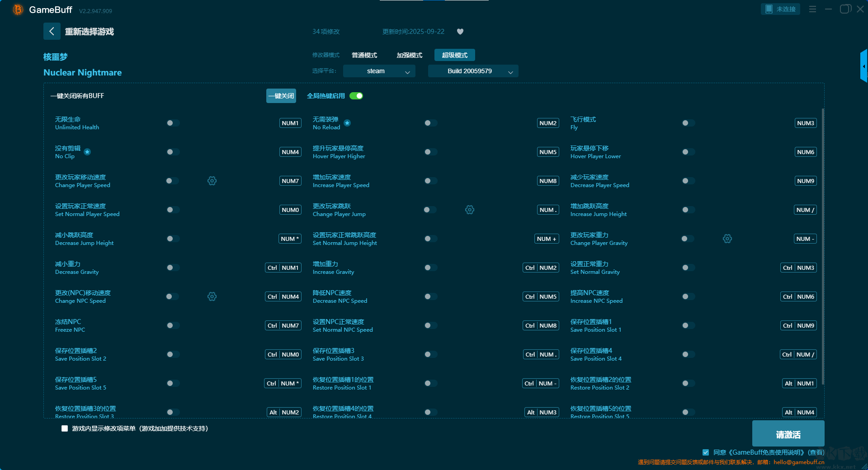Click the GameBuff logo icon
This screenshot has width=868, height=470.
pos(18,9)
